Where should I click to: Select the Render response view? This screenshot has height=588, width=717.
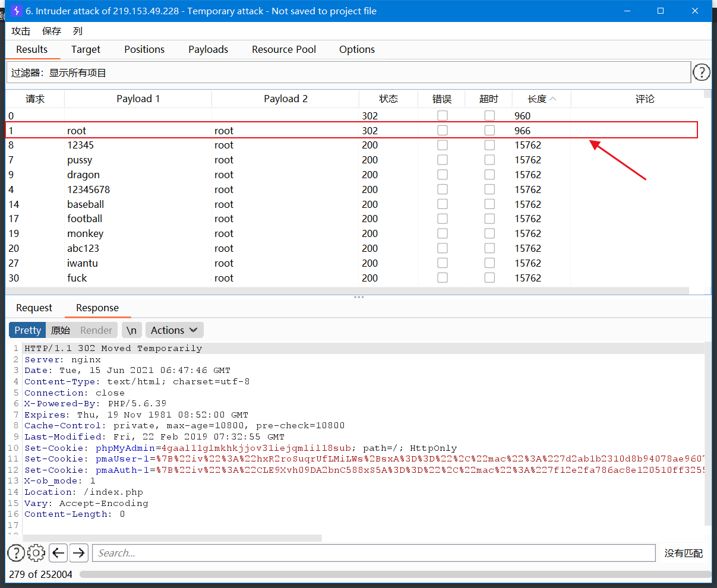[96, 330]
